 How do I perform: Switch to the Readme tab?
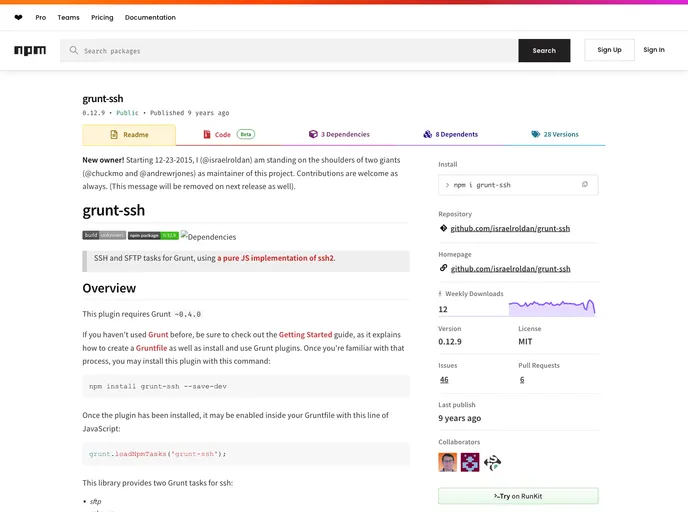129,135
